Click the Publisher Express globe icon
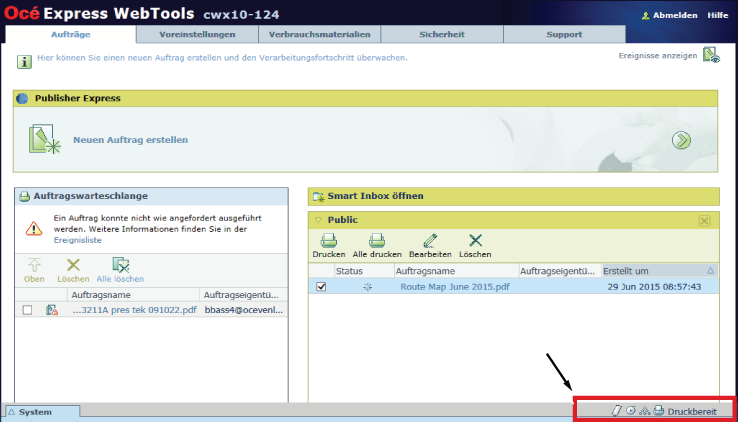 22,98
